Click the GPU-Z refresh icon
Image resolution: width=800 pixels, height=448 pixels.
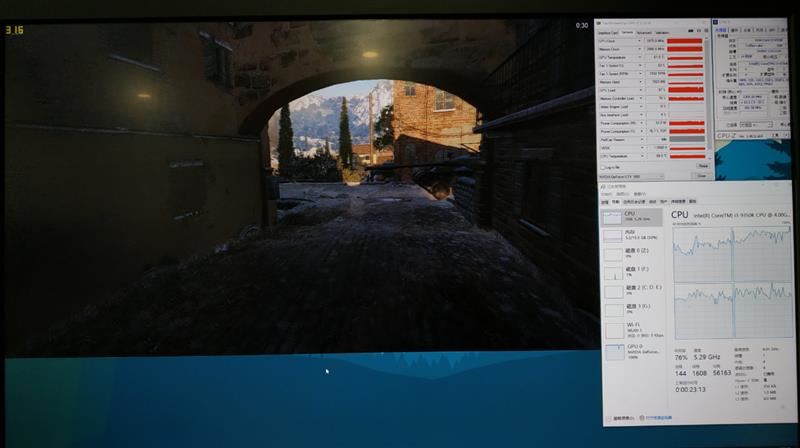click(699, 31)
